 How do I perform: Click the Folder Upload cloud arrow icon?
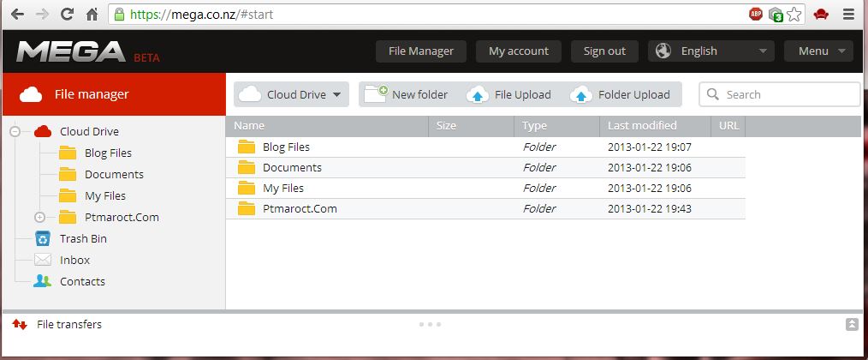pos(581,95)
